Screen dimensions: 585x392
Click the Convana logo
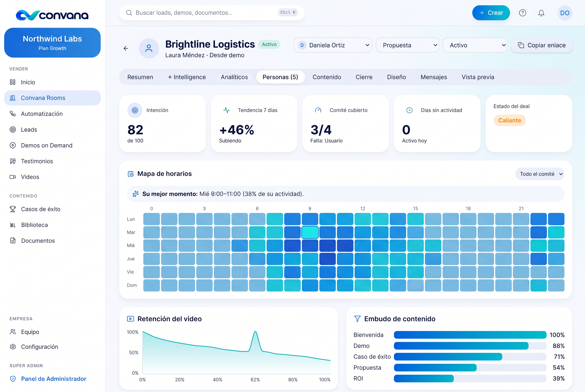point(52,15)
